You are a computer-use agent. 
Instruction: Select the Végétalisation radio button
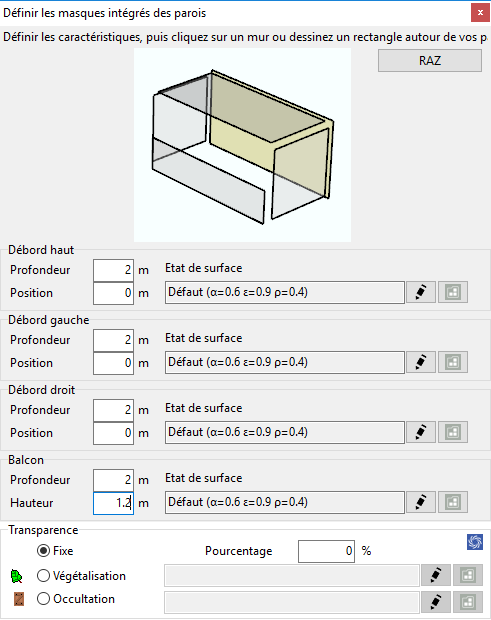tap(43, 576)
